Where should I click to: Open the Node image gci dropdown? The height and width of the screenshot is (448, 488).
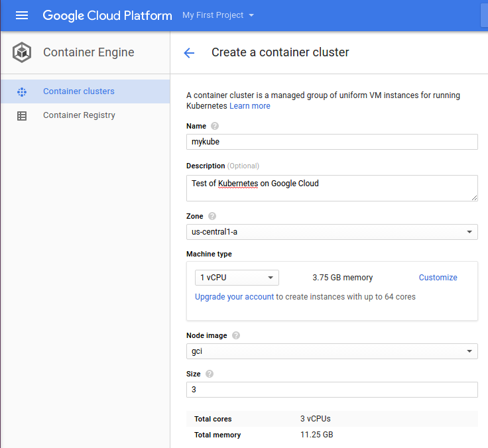click(x=332, y=351)
